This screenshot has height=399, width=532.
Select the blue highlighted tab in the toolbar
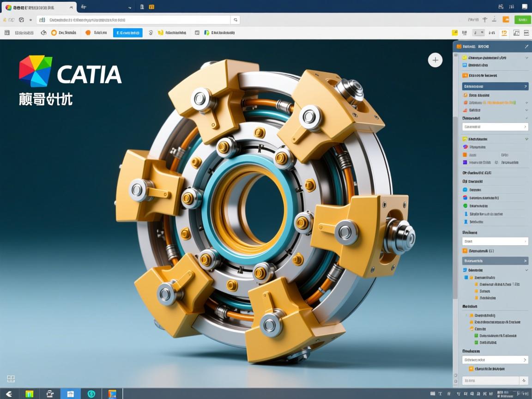pyautogui.click(x=128, y=33)
